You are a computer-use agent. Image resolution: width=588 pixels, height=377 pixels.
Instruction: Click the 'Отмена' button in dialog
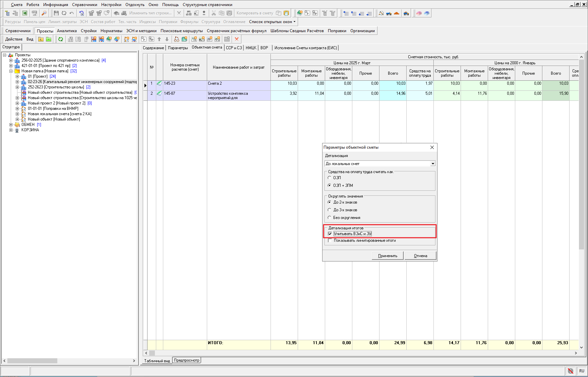(x=420, y=256)
